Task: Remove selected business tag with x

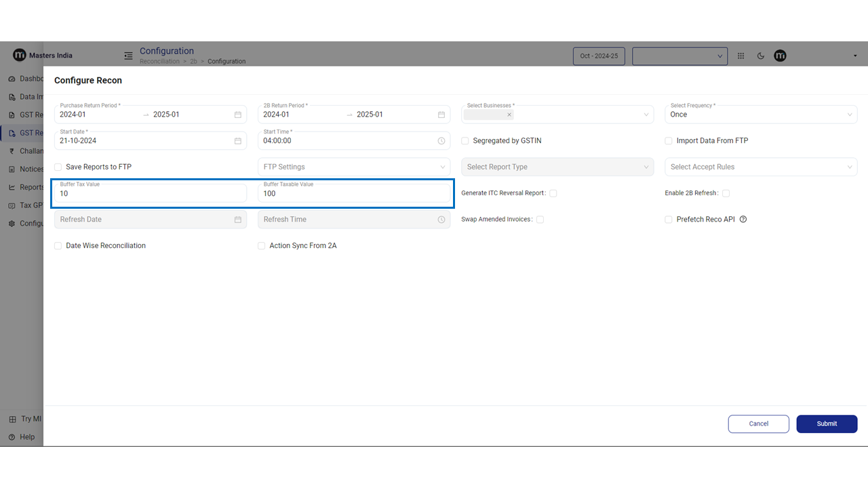Action: 509,115
